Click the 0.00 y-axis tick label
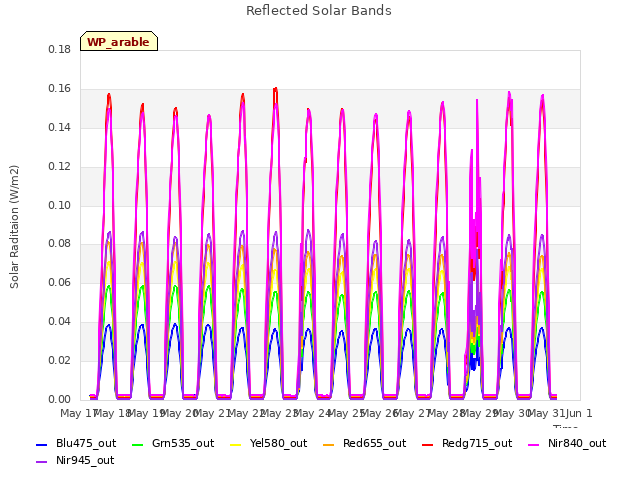This screenshot has height=480, width=640. pyautogui.click(x=60, y=399)
